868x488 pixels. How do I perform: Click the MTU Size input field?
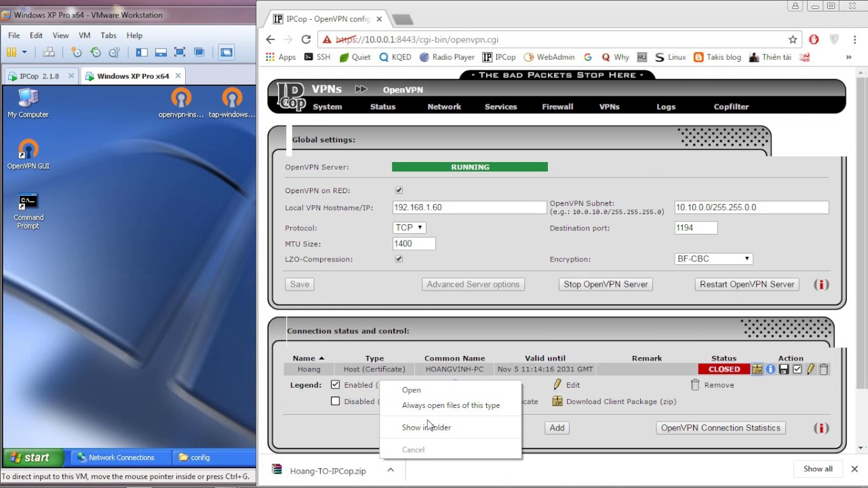coord(414,243)
